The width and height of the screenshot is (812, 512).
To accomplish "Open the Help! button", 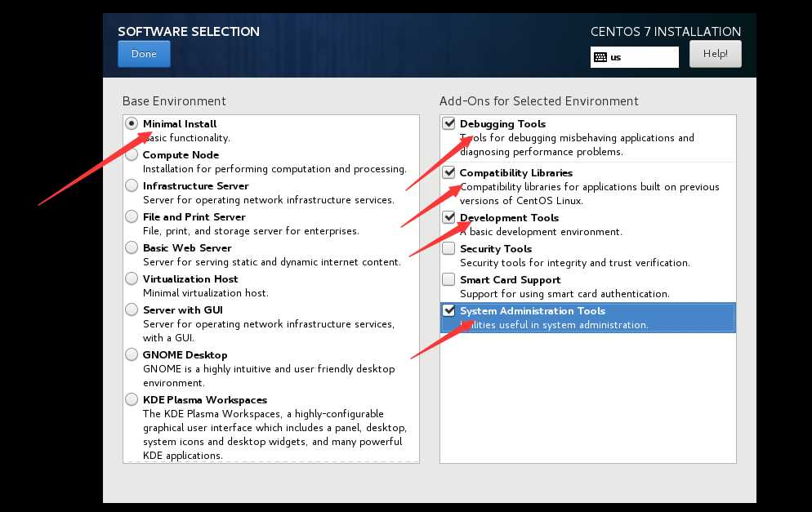I will (x=715, y=54).
